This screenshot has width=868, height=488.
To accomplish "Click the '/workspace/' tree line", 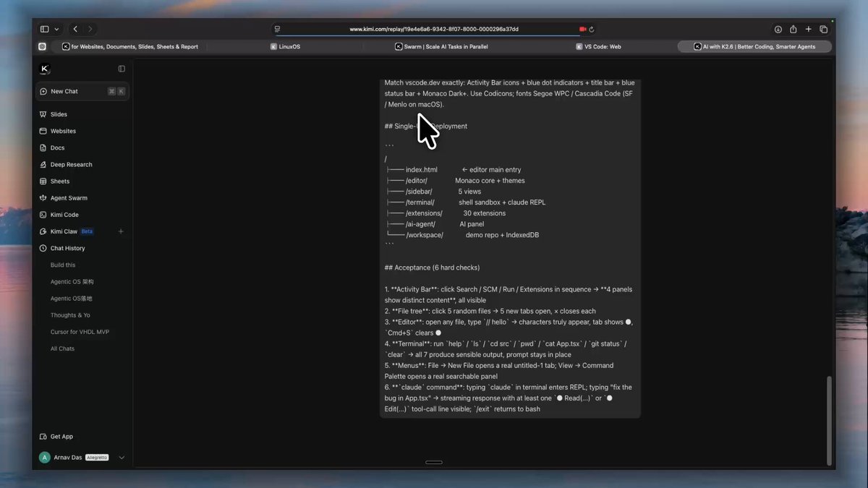I will click(x=462, y=235).
